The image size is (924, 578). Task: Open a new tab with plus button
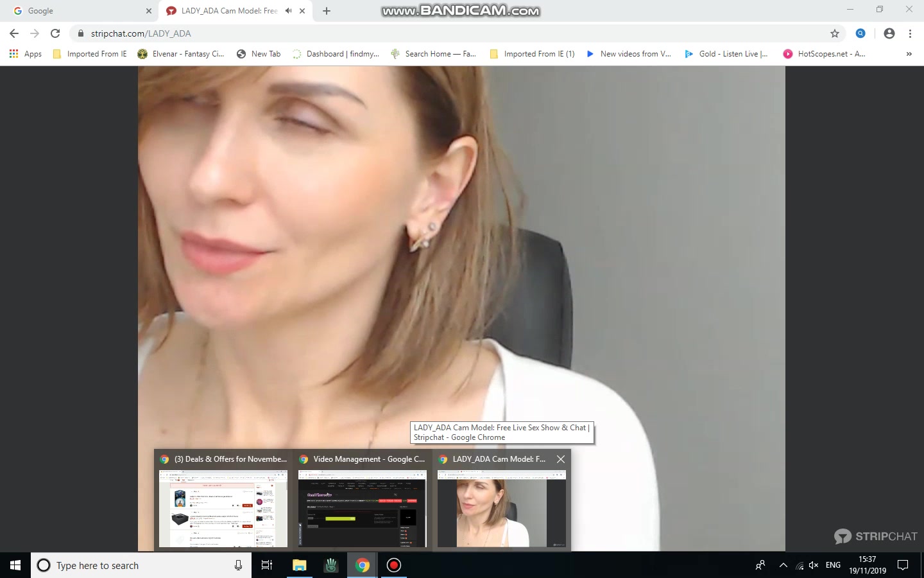[x=327, y=11]
